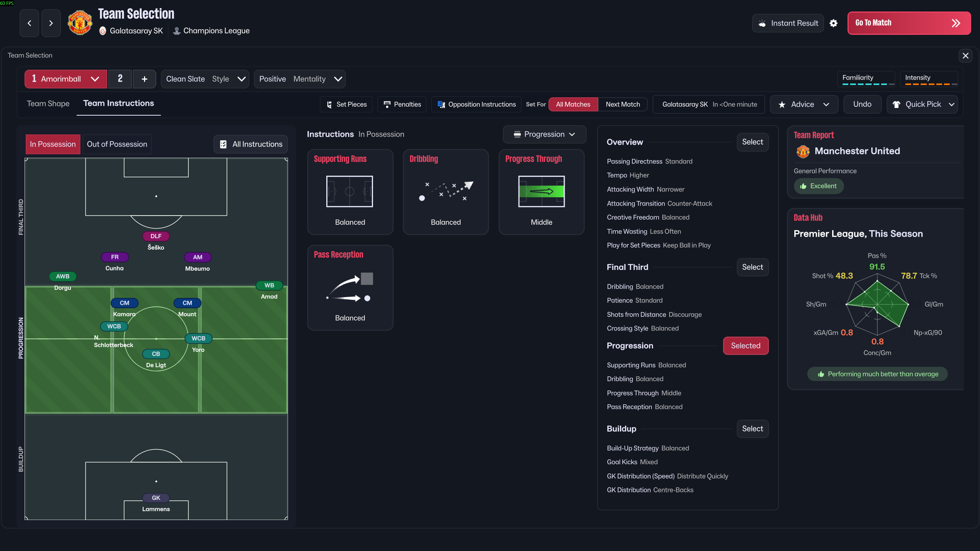The height and width of the screenshot is (551, 980).
Task: Click the Supporting Runs pitch icon
Action: click(x=349, y=191)
